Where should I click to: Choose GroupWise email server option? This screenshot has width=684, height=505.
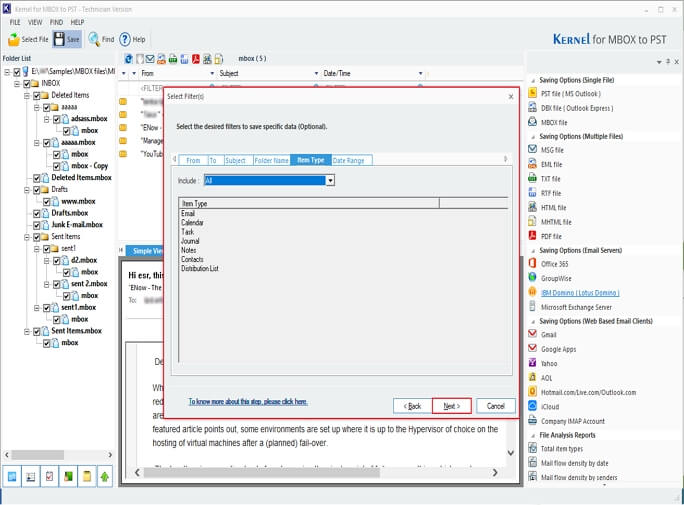pyautogui.click(x=556, y=278)
